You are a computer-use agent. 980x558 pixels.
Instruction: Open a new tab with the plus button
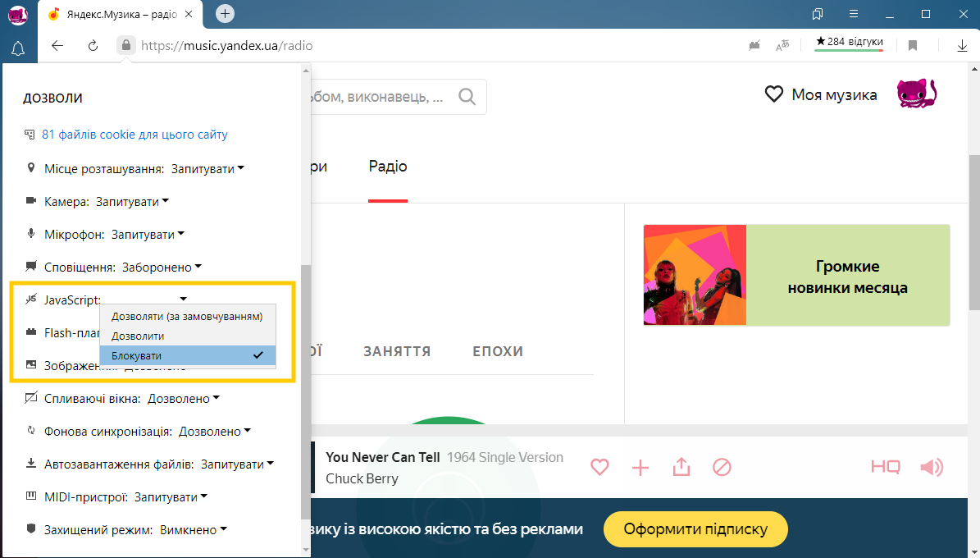click(225, 13)
